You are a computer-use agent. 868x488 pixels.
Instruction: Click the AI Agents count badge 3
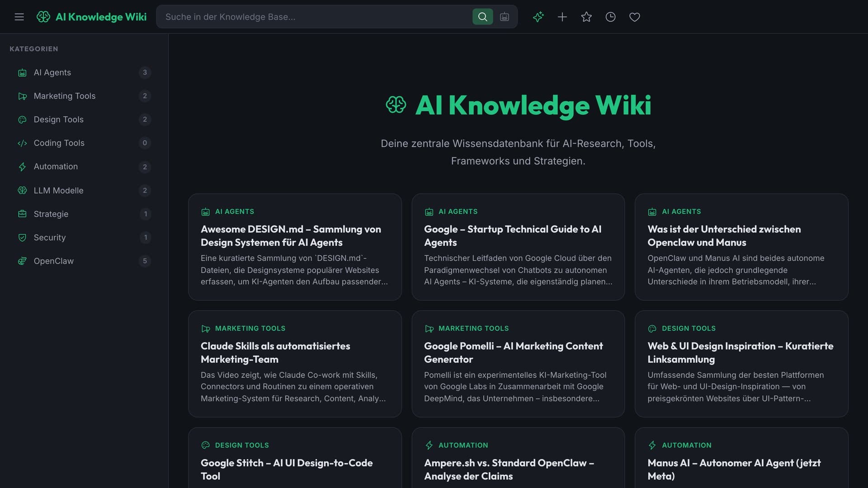(145, 72)
